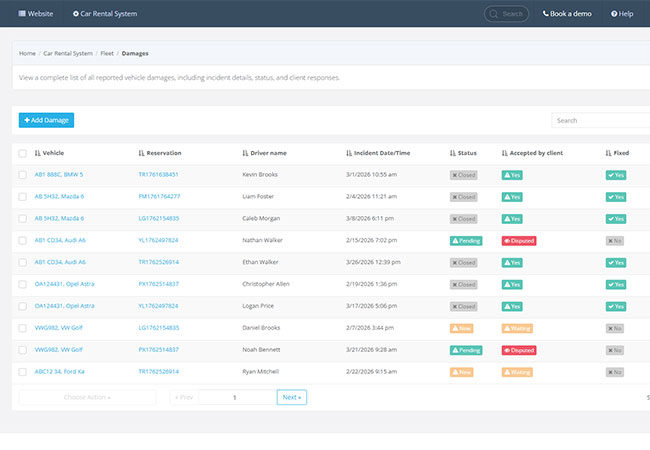Sort by the Reservation column sort icon
Screen dimensions: 650x450
tap(141, 153)
